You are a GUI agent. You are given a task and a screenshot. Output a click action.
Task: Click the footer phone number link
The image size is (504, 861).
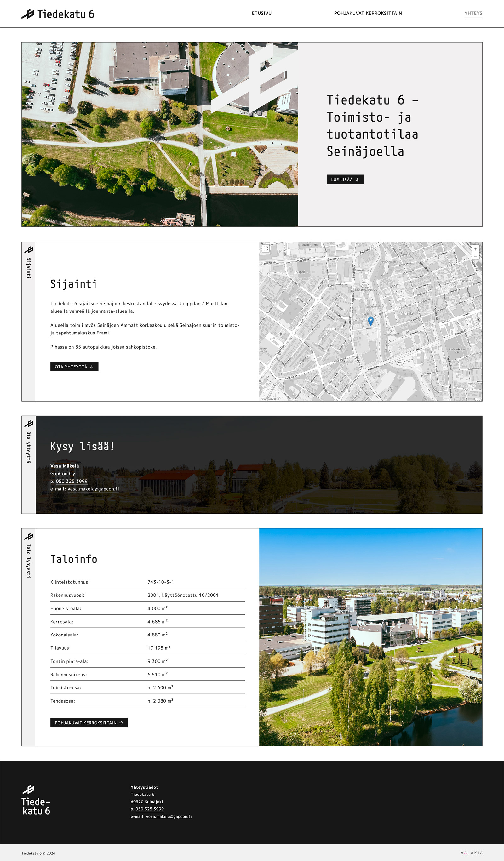pyautogui.click(x=149, y=809)
